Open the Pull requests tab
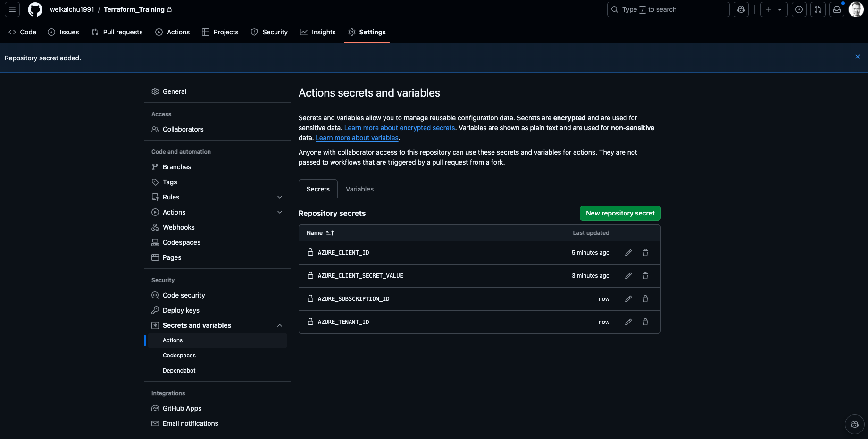This screenshot has height=439, width=868. point(117,32)
